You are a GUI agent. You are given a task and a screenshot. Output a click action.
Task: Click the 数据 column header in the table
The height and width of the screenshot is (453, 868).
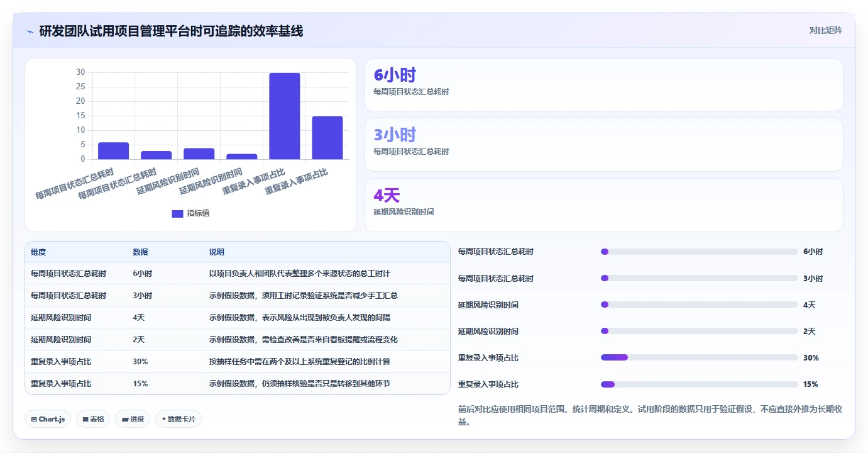140,252
